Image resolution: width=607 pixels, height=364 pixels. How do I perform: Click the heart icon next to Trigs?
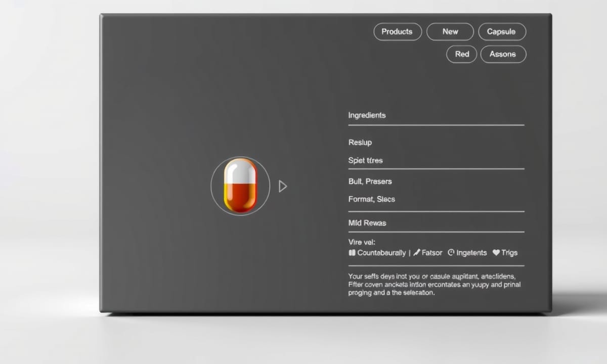coord(496,253)
